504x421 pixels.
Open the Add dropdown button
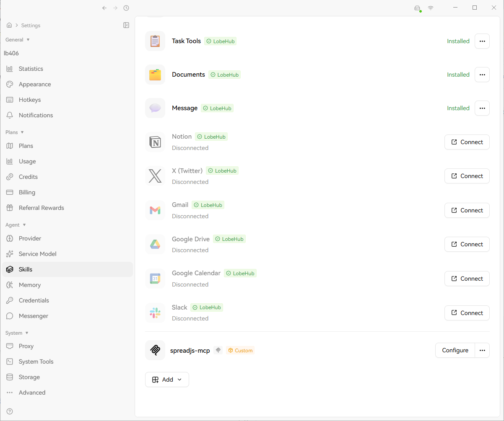pos(167,380)
